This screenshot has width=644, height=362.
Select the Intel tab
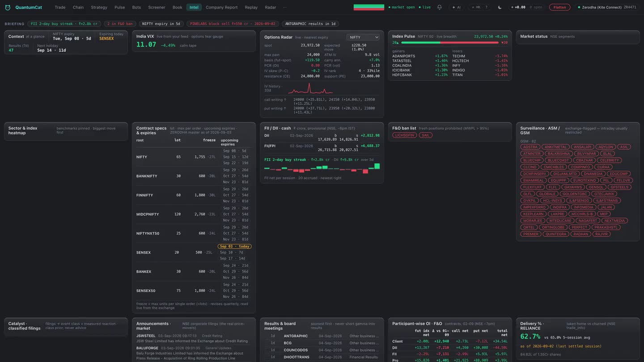194,7
